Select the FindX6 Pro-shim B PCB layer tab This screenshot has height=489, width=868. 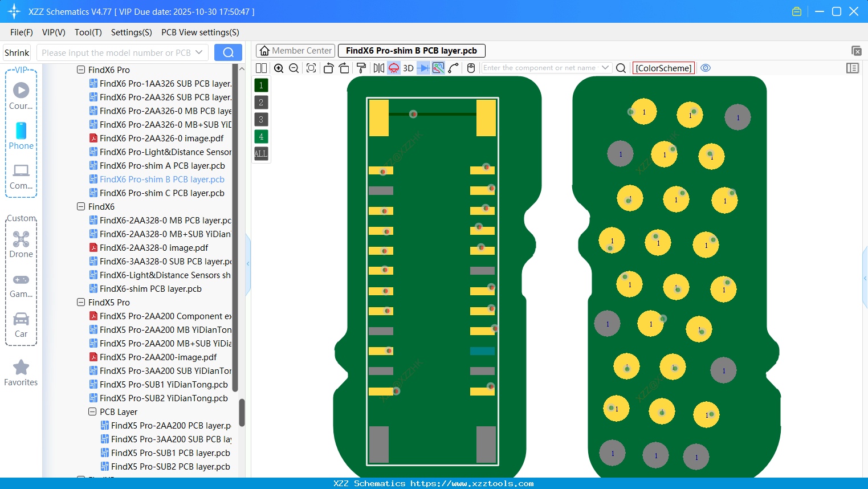pyautogui.click(x=411, y=51)
